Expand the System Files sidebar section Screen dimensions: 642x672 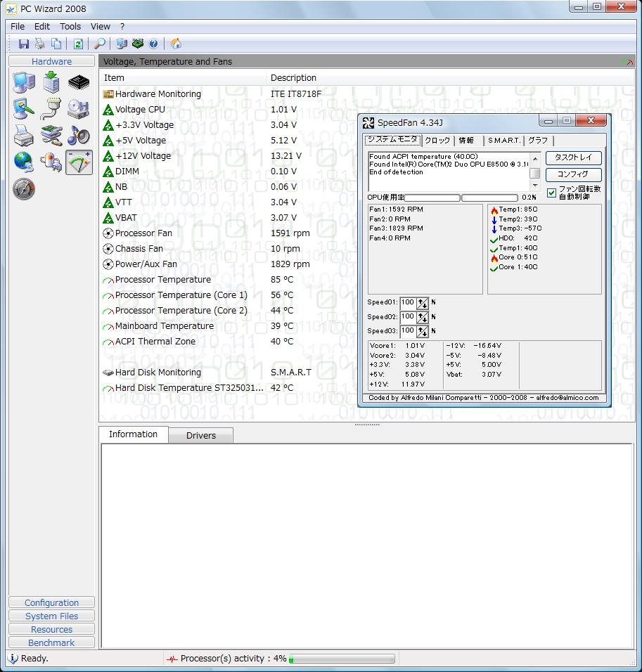coord(51,616)
